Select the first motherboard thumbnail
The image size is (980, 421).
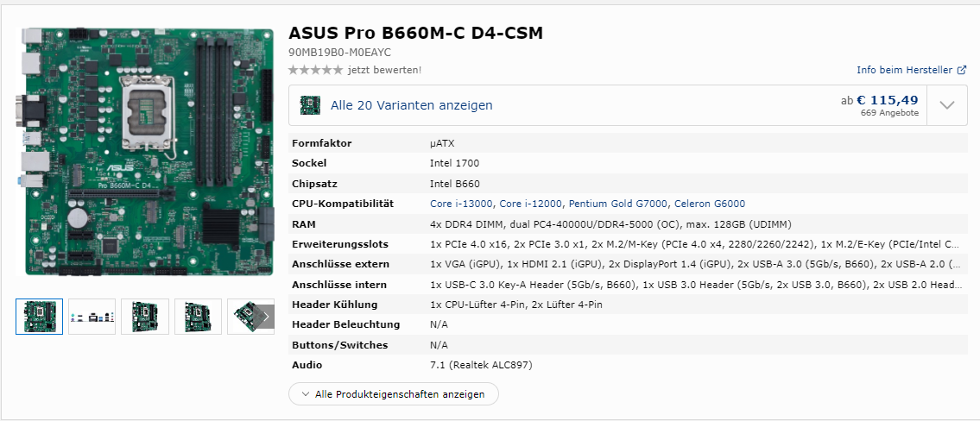point(40,317)
